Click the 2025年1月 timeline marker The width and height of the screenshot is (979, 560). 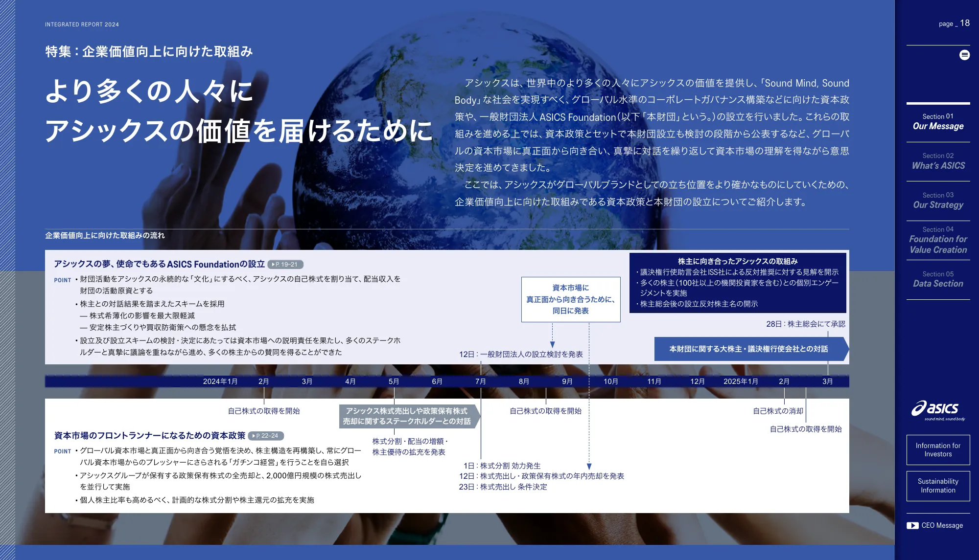[741, 381]
